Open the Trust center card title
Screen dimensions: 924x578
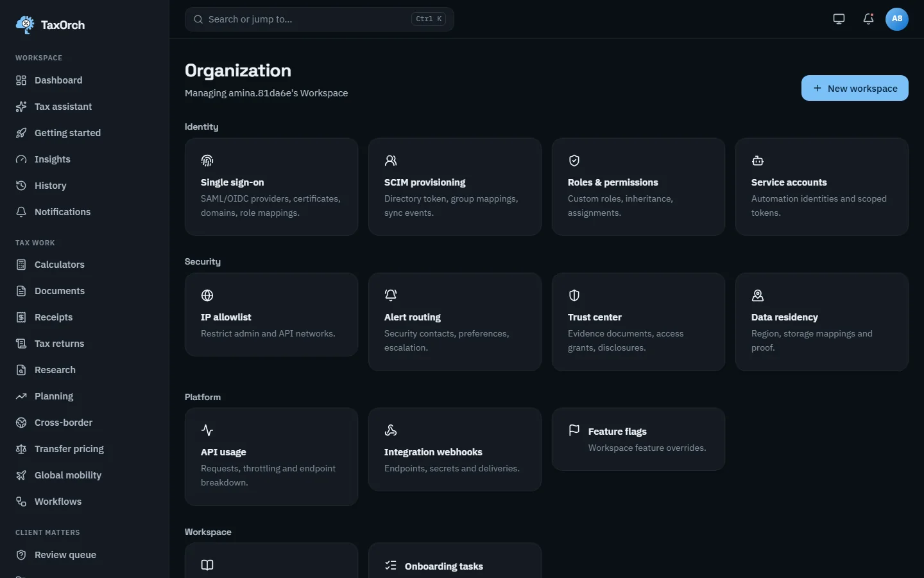(x=595, y=317)
